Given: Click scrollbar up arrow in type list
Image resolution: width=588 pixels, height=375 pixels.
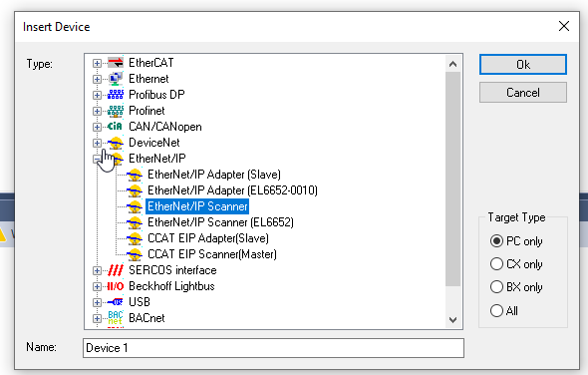Looking at the screenshot, I should (x=453, y=64).
